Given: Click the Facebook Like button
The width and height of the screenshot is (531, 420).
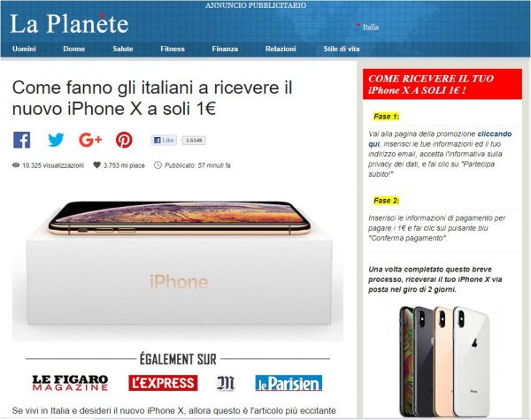Looking at the screenshot, I should [x=164, y=140].
